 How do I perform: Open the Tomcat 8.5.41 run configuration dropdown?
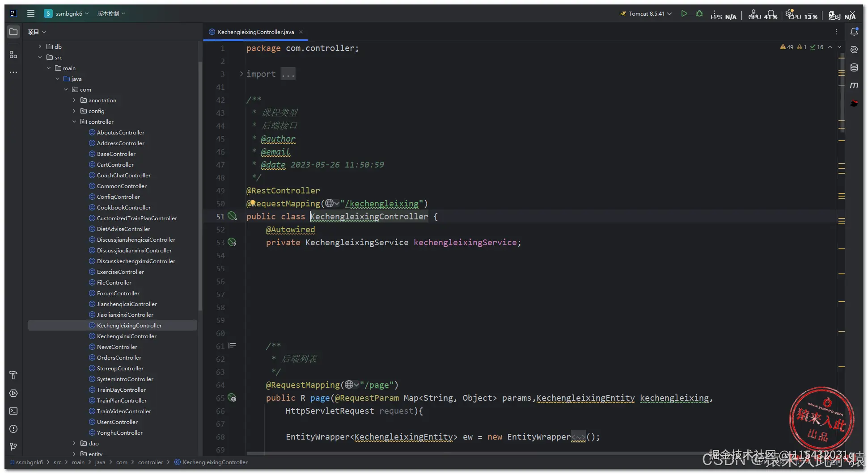pyautogui.click(x=646, y=14)
